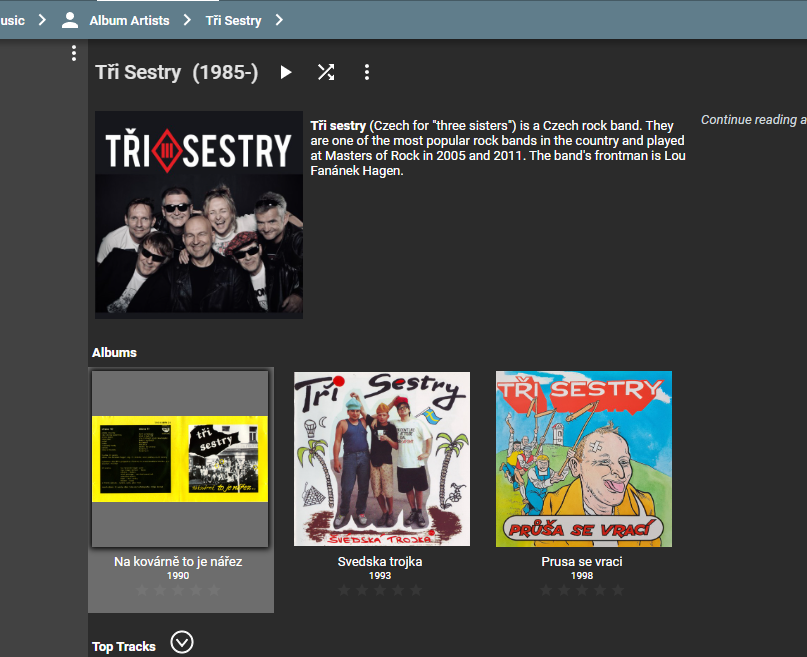Open more options beside shuffle icon
The width and height of the screenshot is (807, 657).
tap(366, 72)
